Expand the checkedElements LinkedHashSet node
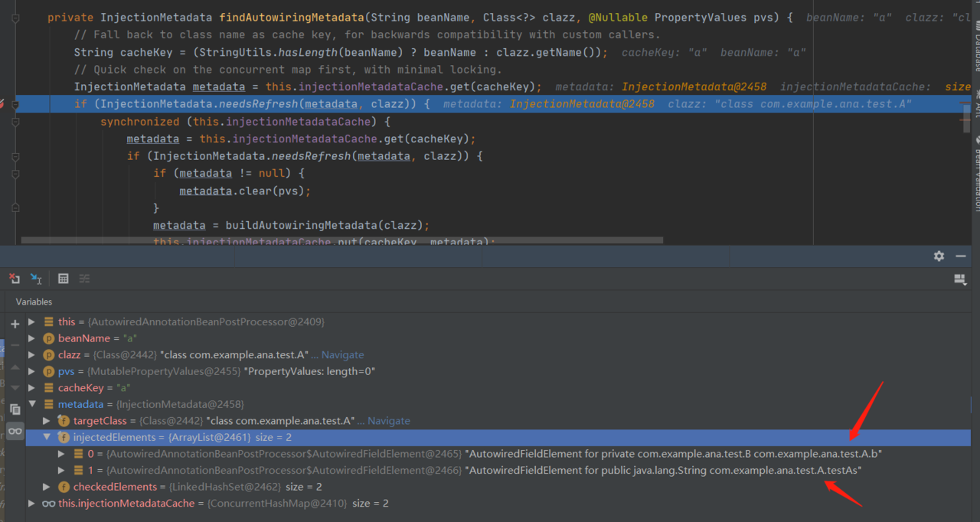The width and height of the screenshot is (980, 522). [47, 487]
